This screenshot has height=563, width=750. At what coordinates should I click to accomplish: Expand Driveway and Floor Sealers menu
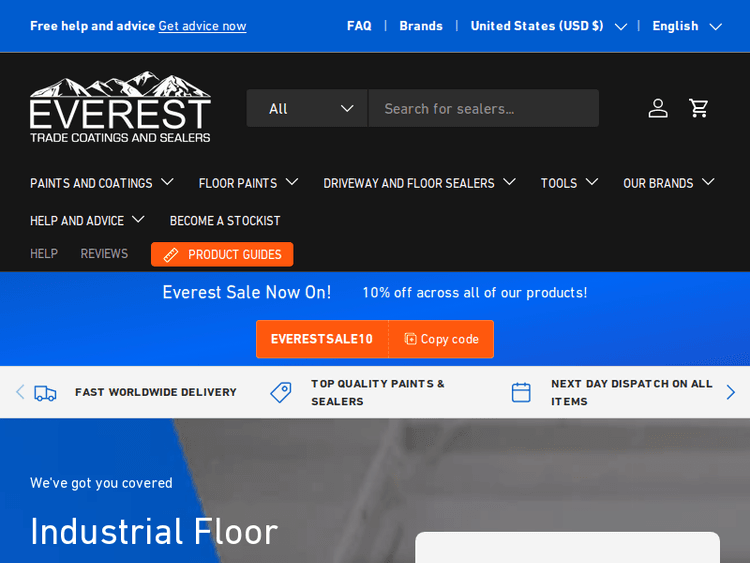(419, 183)
